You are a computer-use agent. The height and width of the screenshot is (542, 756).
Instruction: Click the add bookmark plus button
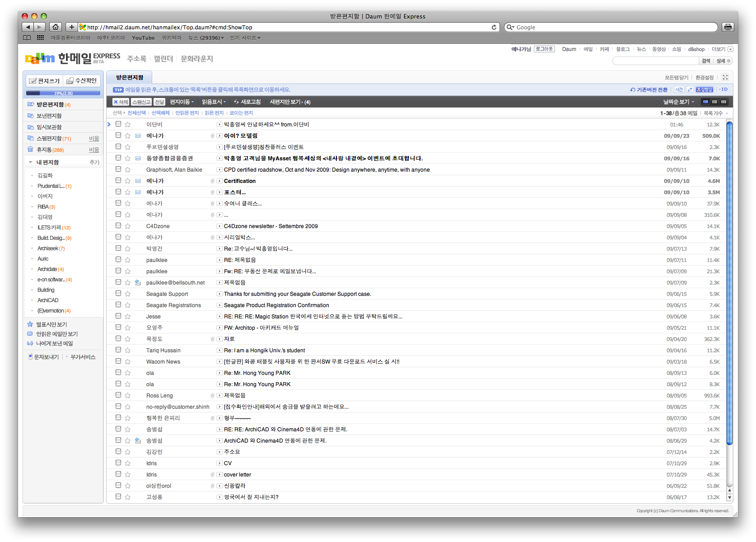point(71,27)
